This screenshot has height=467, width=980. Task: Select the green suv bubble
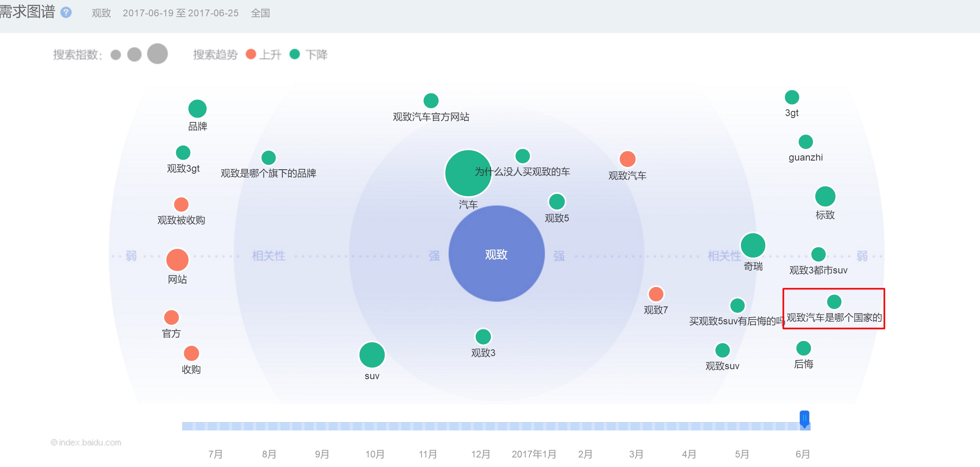coord(372,355)
